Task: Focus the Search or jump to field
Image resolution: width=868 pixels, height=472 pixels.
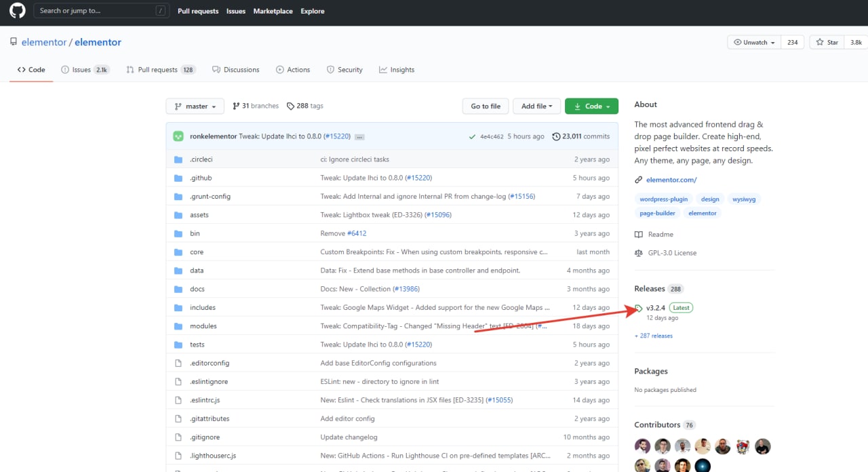Action: pos(100,11)
